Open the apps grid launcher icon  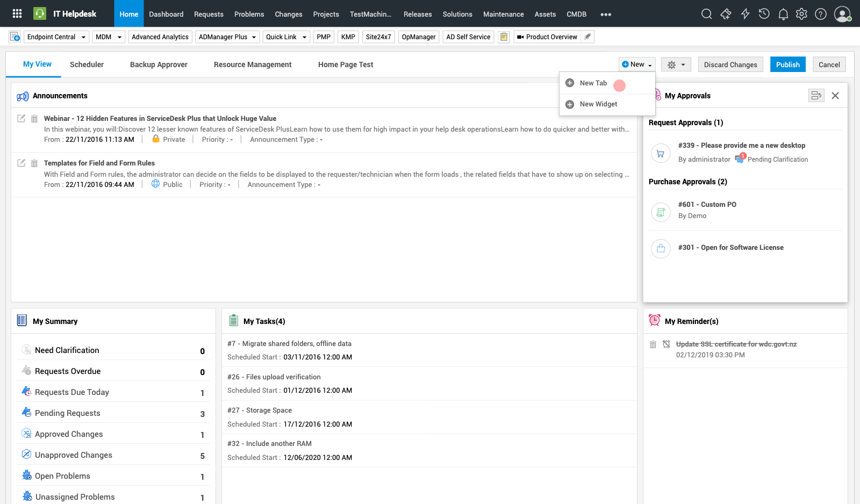tap(17, 14)
